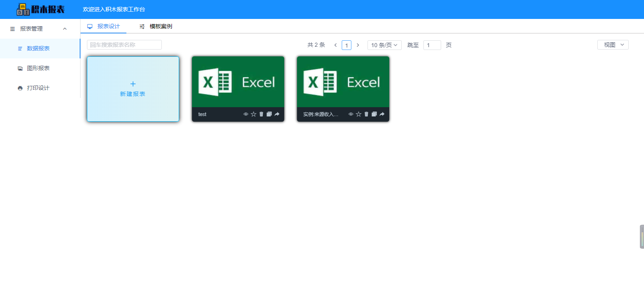Switch to the 模板案例 tab
This screenshot has width=644, height=305.
point(156,26)
